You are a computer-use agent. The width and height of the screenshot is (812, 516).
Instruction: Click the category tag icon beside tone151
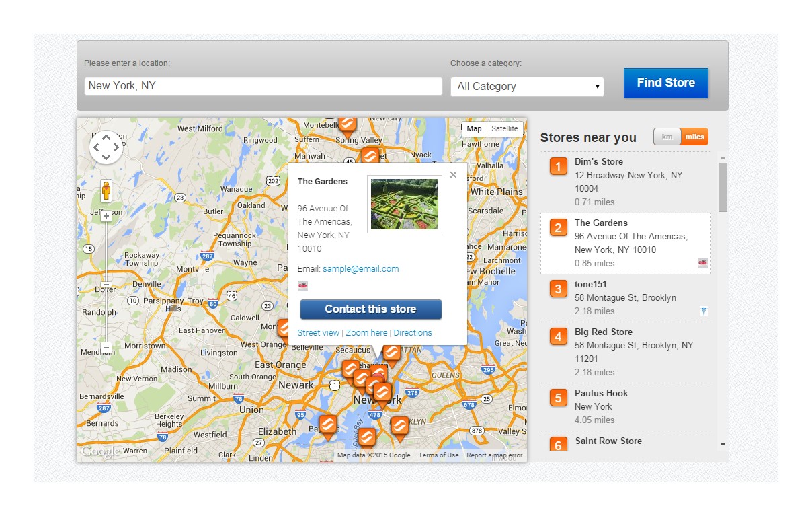click(x=703, y=311)
